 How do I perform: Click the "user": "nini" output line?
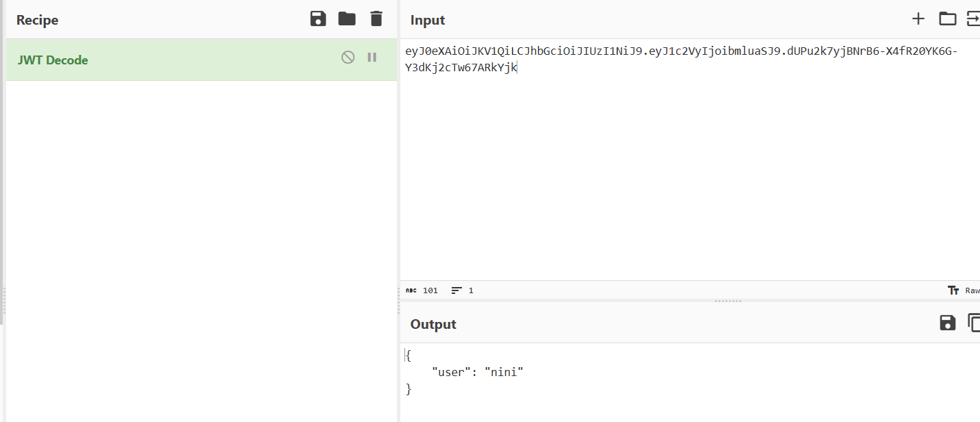pyautogui.click(x=477, y=372)
